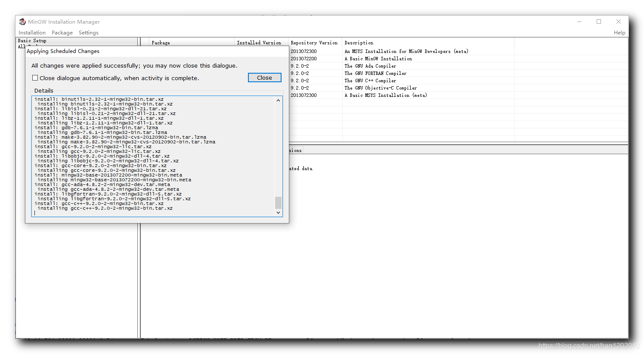Click the 'All changes were applied successfully' message
Image resolution: width=644 pixels, height=354 pixels.
pyautogui.click(x=134, y=66)
